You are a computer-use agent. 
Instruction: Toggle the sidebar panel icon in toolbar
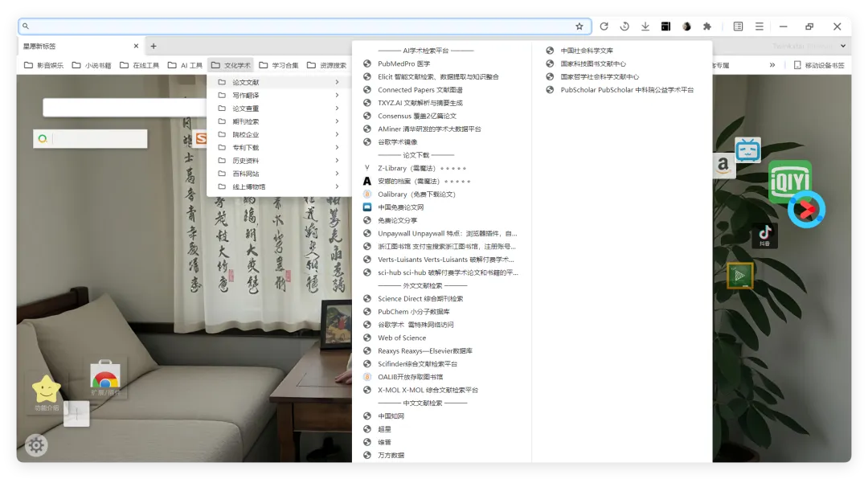pos(738,26)
